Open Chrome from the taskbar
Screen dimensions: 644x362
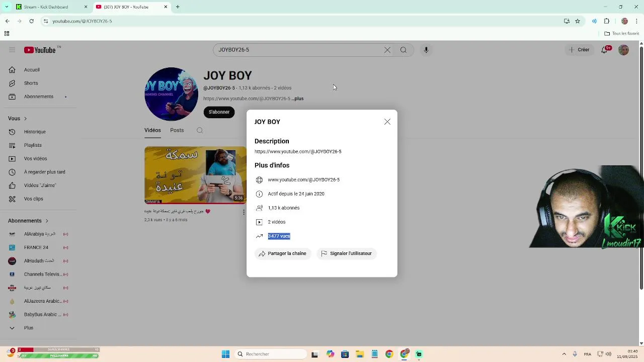pos(389,354)
